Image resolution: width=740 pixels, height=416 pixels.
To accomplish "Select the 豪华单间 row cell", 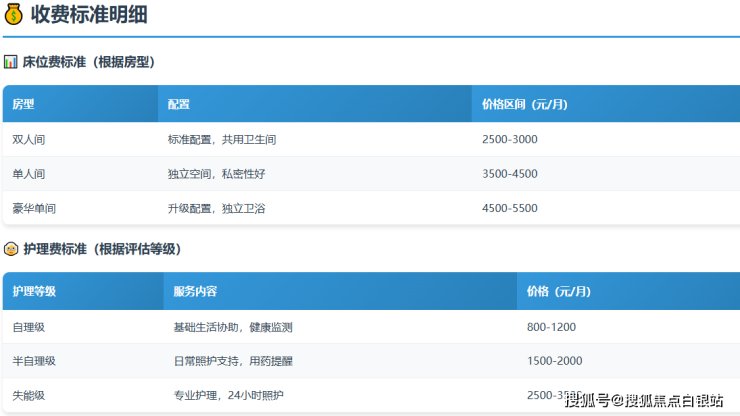I will pyautogui.click(x=34, y=208).
